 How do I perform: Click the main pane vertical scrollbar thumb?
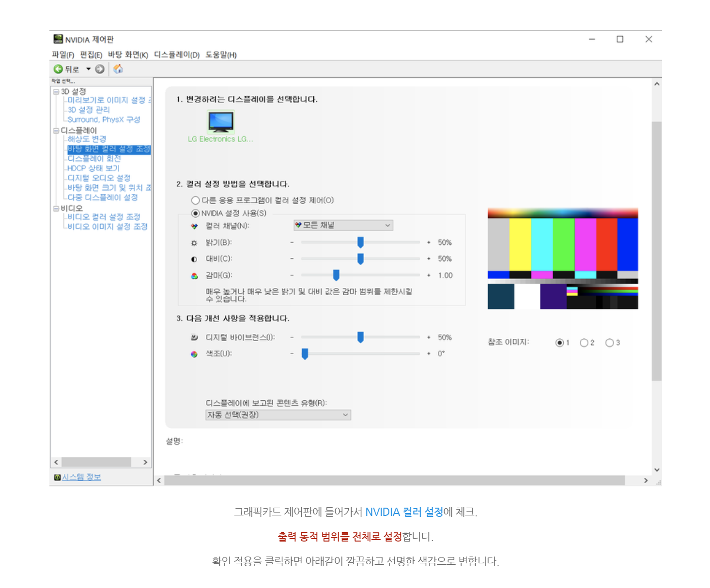[x=657, y=251]
